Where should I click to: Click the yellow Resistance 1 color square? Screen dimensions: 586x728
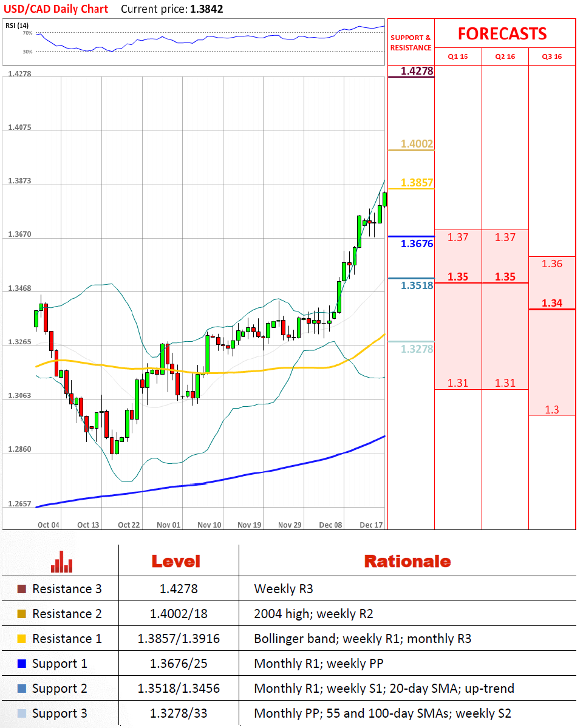point(22,639)
